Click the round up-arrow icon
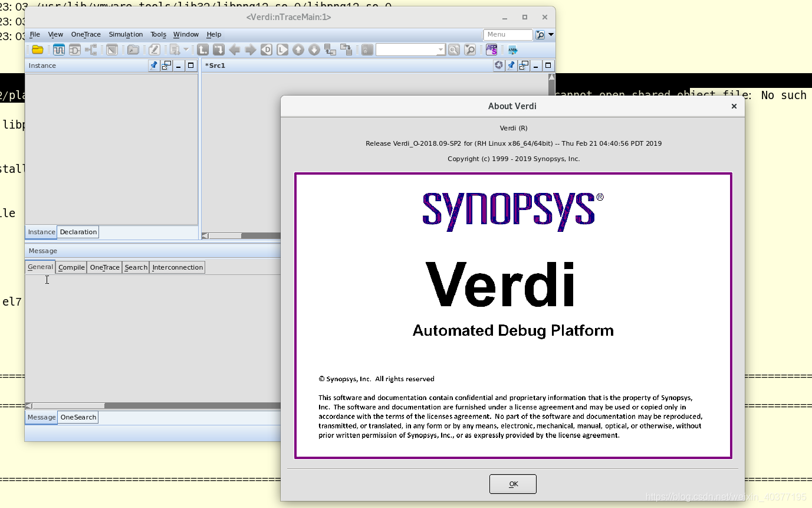 pyautogui.click(x=298, y=50)
